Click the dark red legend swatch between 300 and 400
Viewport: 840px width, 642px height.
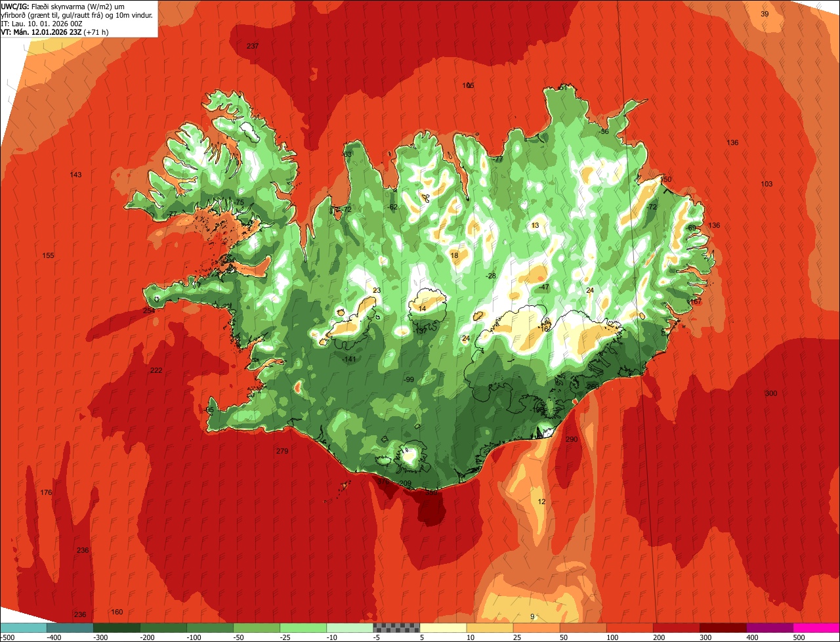723,628
